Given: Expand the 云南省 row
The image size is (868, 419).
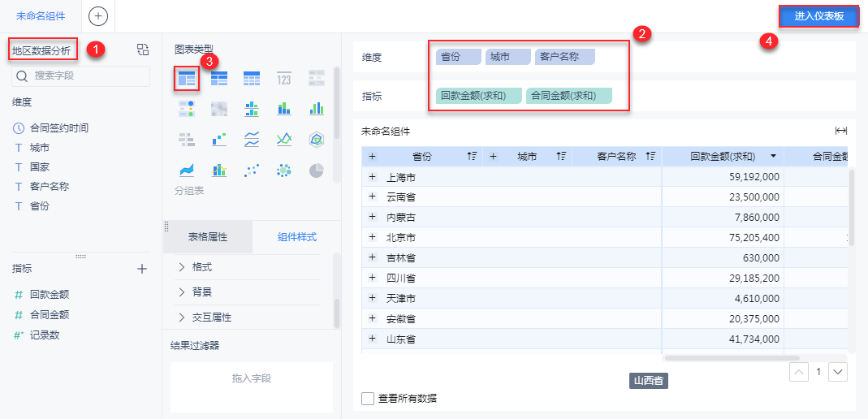Looking at the screenshot, I should (372, 197).
